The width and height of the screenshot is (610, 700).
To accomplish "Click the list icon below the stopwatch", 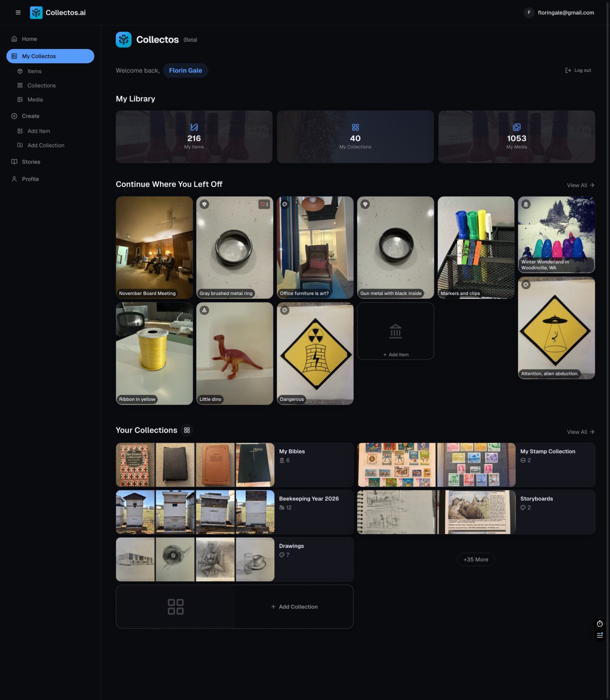I will coord(600,635).
